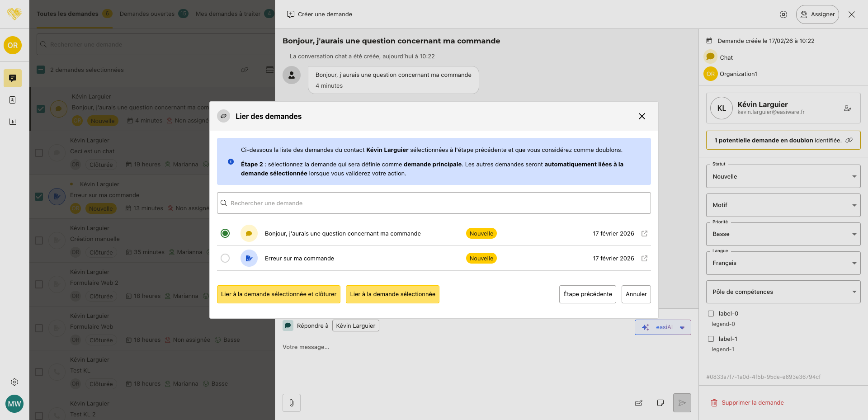The width and height of the screenshot is (868, 420).
Task: Check the label-0 checkbox
Action: click(711, 314)
